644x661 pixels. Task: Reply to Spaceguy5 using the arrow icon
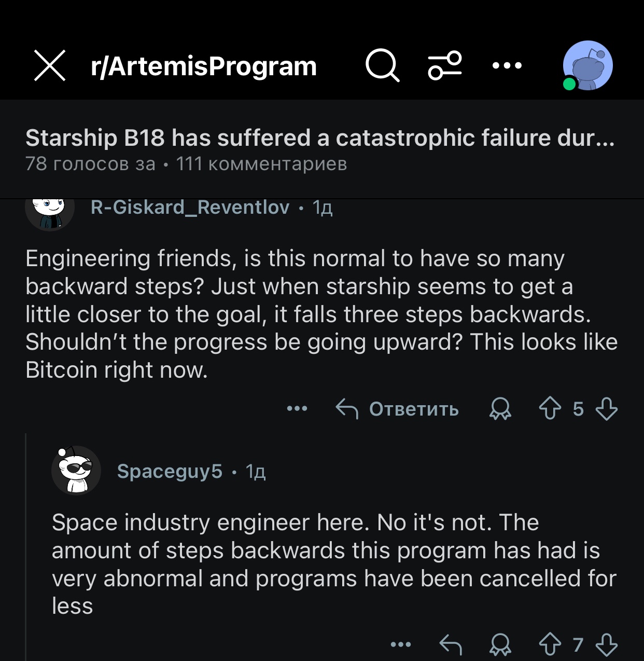point(451,645)
